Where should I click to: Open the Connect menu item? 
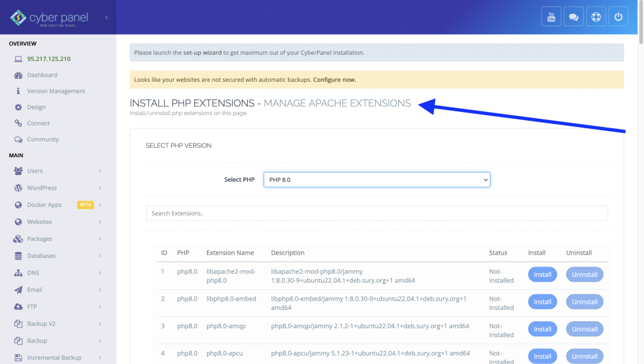coord(38,123)
